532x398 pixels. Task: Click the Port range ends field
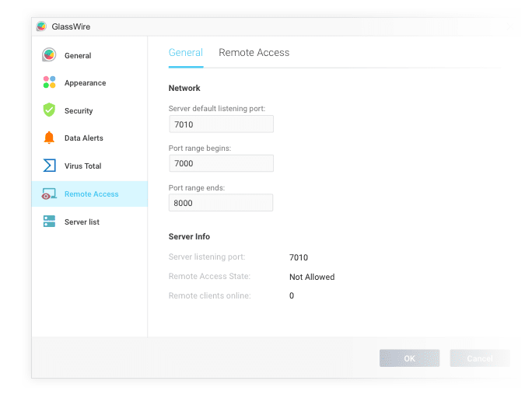click(221, 203)
